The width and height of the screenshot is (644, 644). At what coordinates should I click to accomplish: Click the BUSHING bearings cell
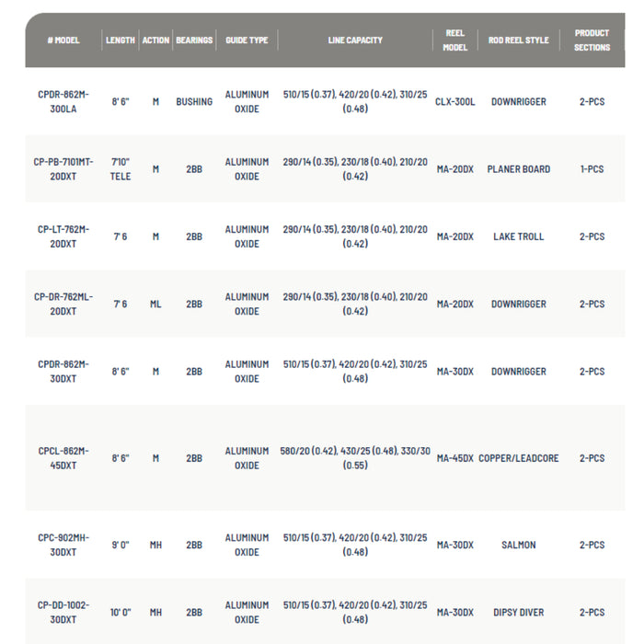194,102
